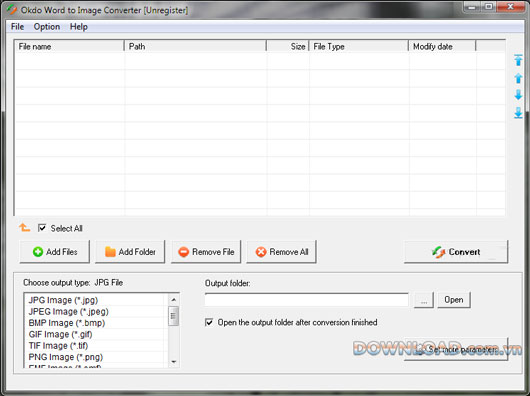Open the Help menu
The image size is (530, 396).
(x=79, y=27)
